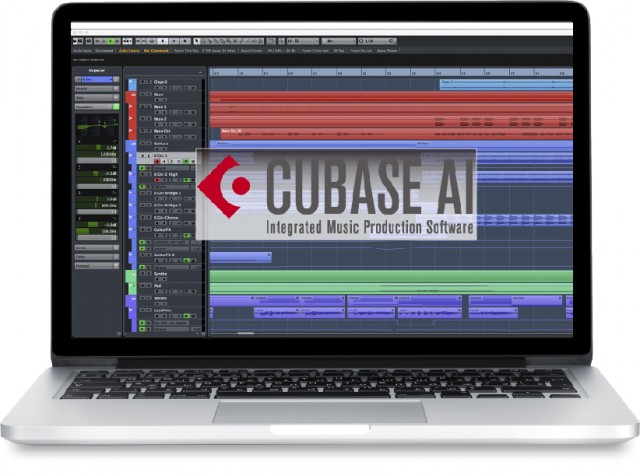
Task: Open the track list settings icon at the bottom right
Action: click(203, 334)
